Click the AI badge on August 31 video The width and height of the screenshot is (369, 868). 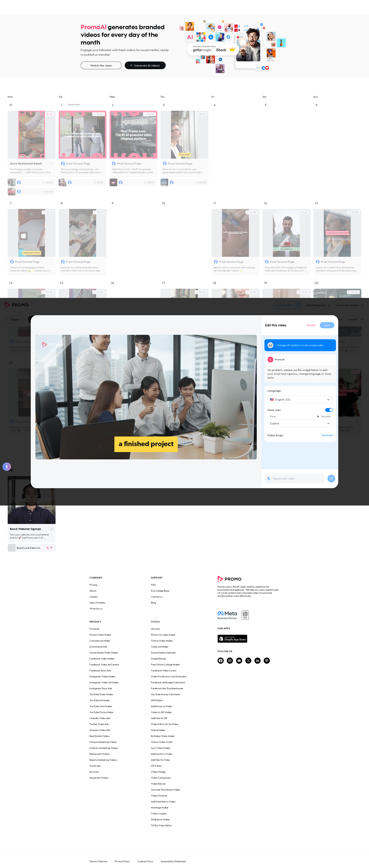click(50, 114)
